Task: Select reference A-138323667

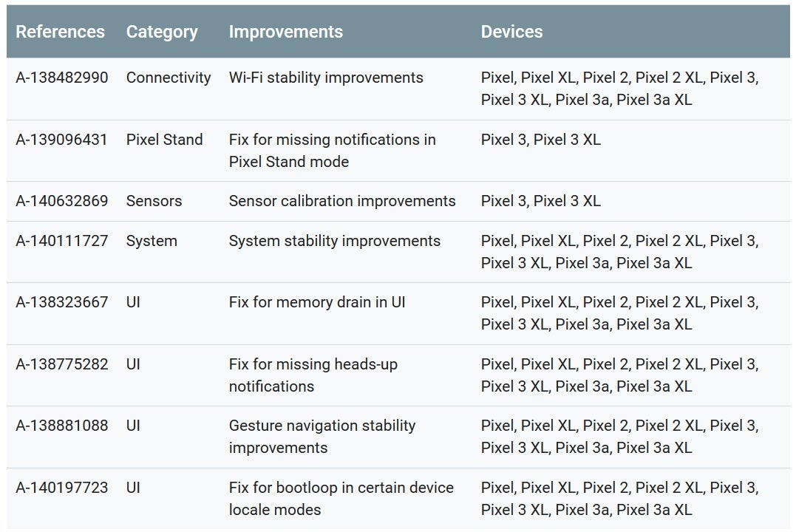Action: tap(61, 302)
